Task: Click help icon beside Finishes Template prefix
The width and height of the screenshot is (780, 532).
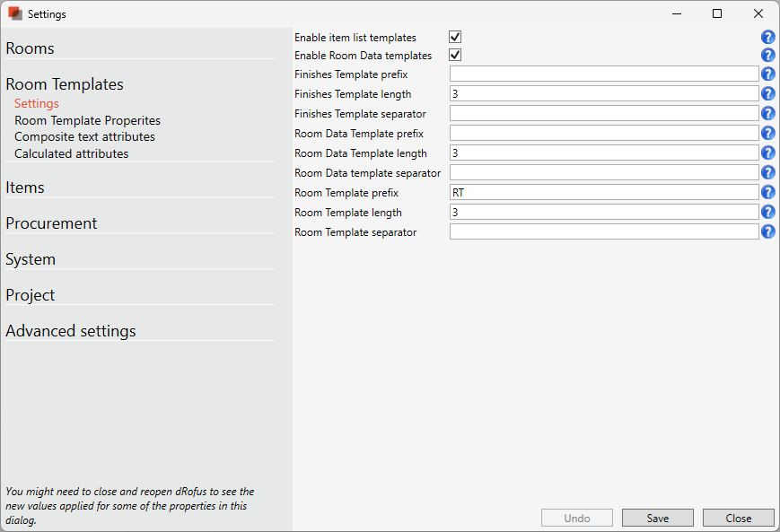Action: tap(768, 74)
